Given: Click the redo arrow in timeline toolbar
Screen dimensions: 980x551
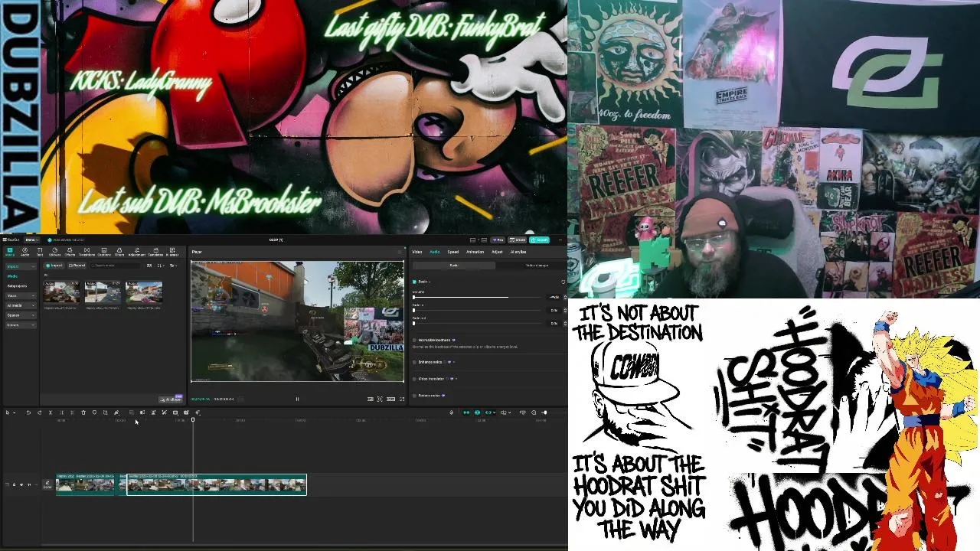Looking at the screenshot, I should point(40,412).
